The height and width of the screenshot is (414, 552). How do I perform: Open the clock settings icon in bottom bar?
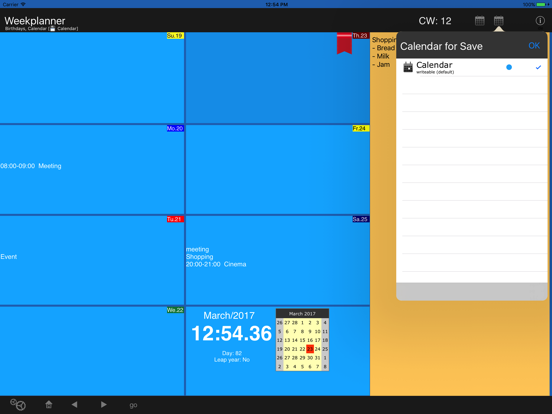click(x=18, y=404)
